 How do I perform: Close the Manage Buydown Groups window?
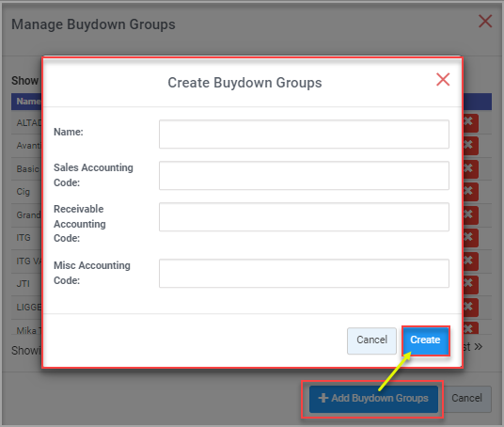point(485,22)
